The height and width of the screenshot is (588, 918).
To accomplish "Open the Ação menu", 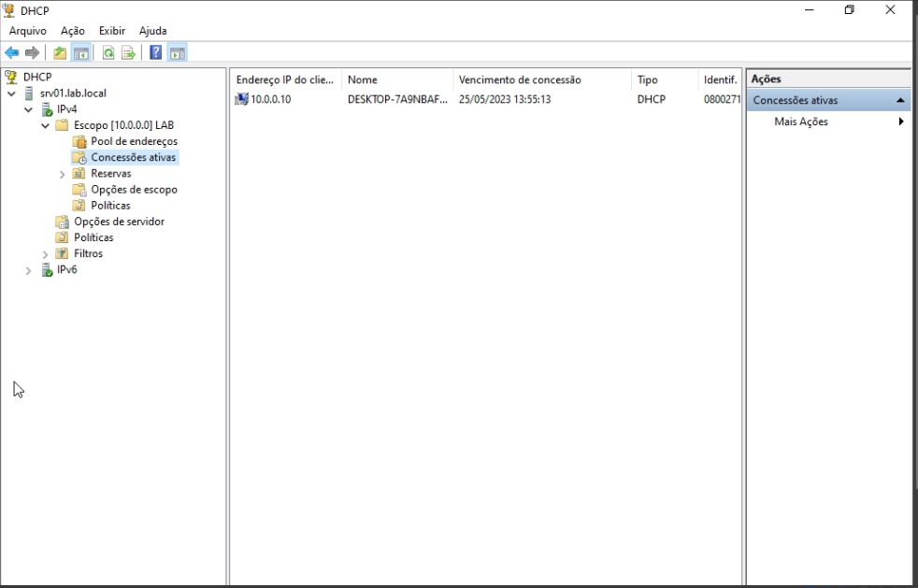I will 73,31.
